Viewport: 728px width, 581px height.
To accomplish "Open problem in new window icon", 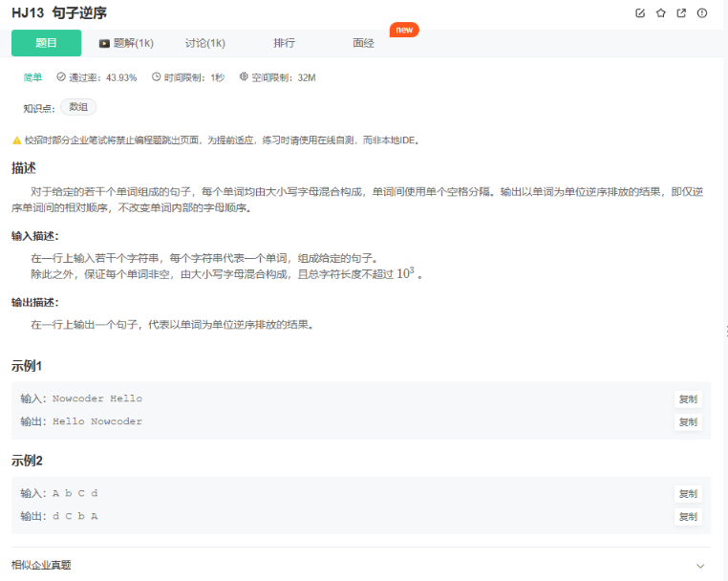I will [681, 13].
